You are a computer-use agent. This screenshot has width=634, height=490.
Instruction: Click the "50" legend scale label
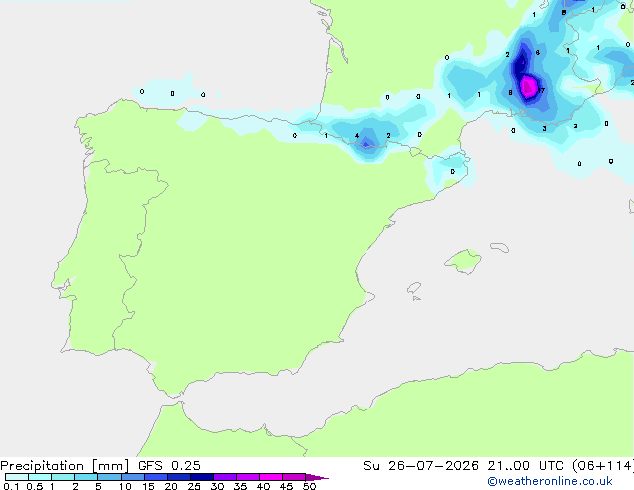[x=309, y=486]
